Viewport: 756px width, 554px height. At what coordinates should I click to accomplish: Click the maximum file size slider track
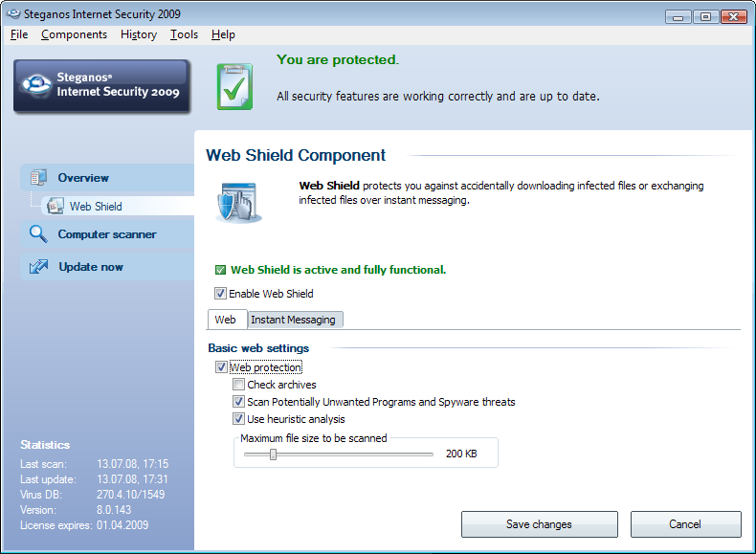339,454
